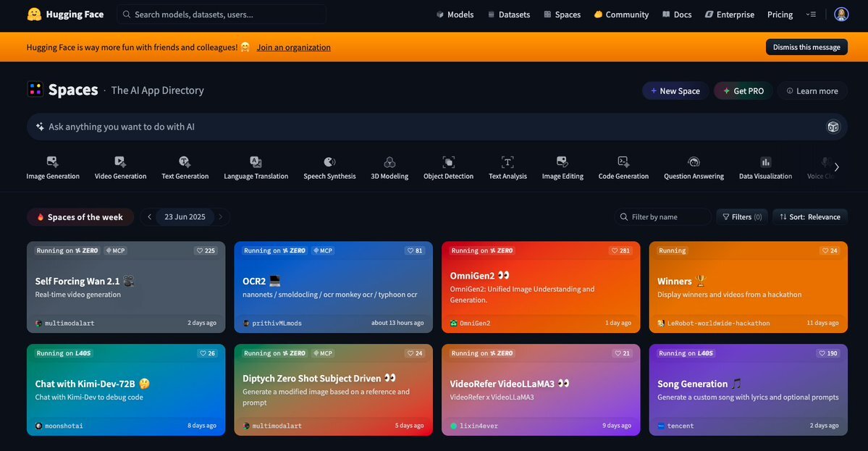The width and height of the screenshot is (868, 451).
Task: Show more task categories using the right chevron
Action: click(x=836, y=167)
